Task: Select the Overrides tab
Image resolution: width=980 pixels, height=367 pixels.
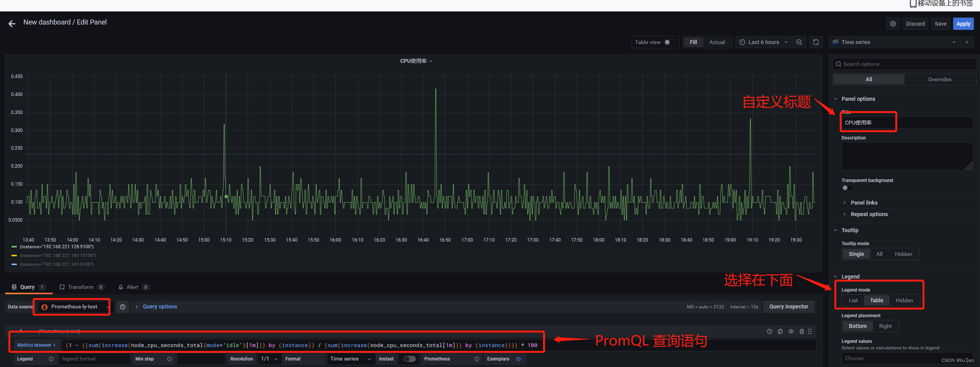Action: click(x=939, y=79)
